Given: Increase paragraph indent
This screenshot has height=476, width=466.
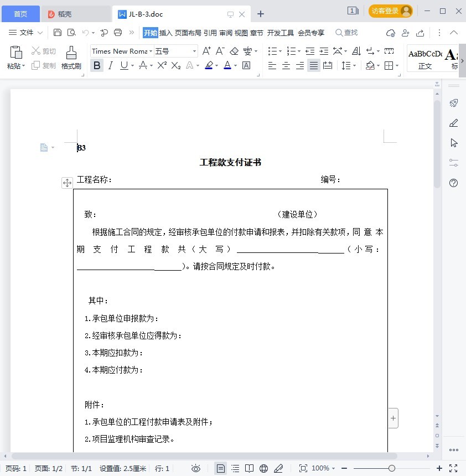Looking at the screenshot, I should pyautogui.click(x=324, y=51).
